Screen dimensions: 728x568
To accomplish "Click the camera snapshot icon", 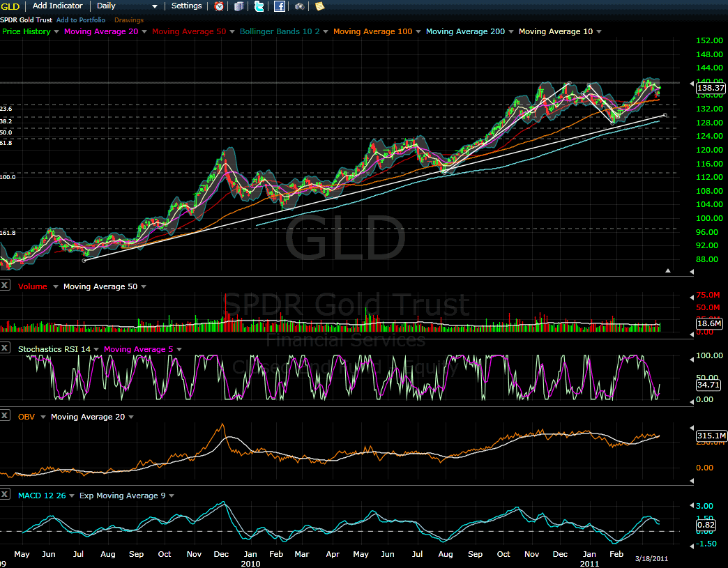I will coord(299,6).
